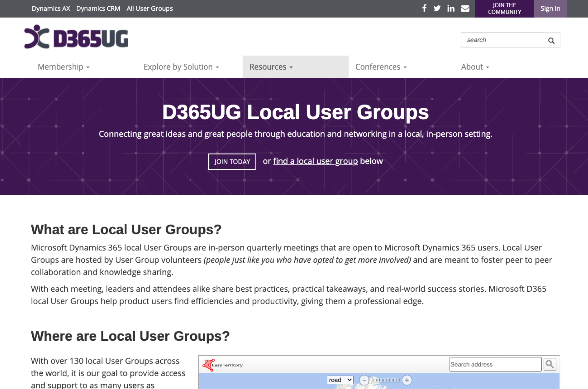Screen dimensions: 588x389
Task: Click the Twitter bird icon
Action: 437,8
